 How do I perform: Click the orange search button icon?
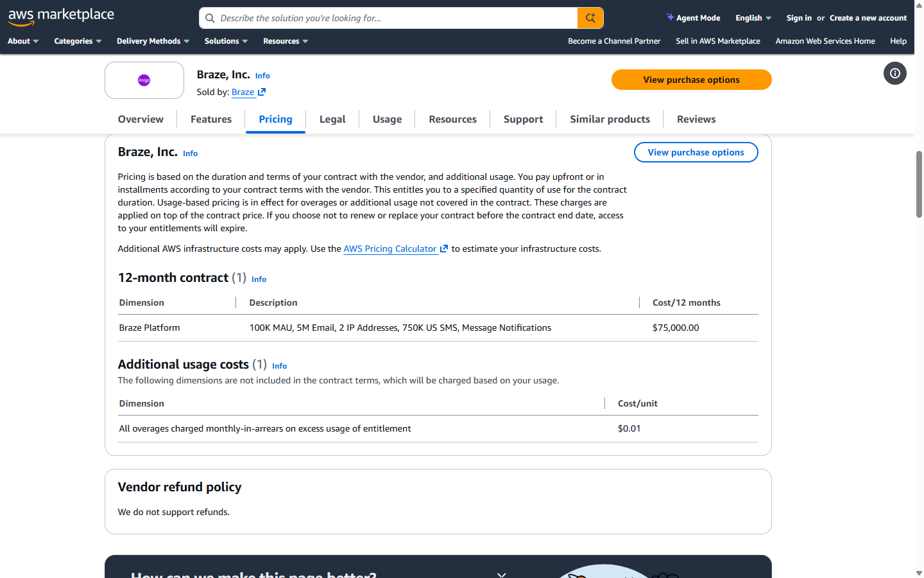[590, 18]
